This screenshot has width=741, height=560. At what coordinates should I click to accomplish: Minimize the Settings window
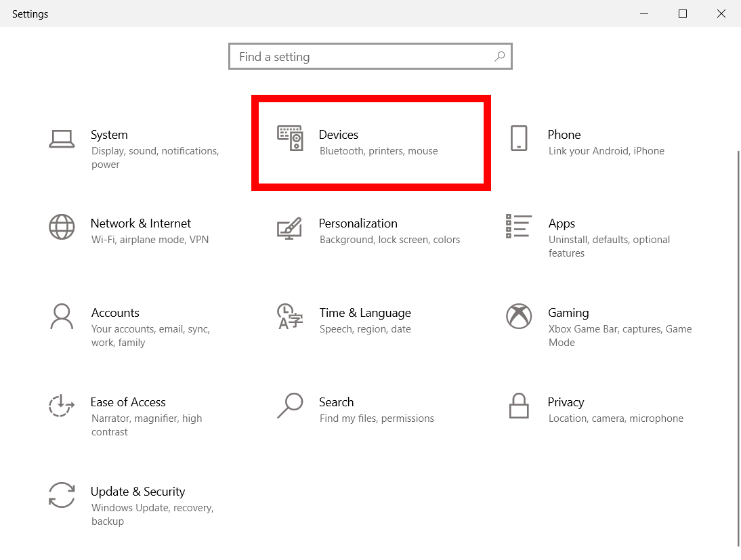click(643, 14)
